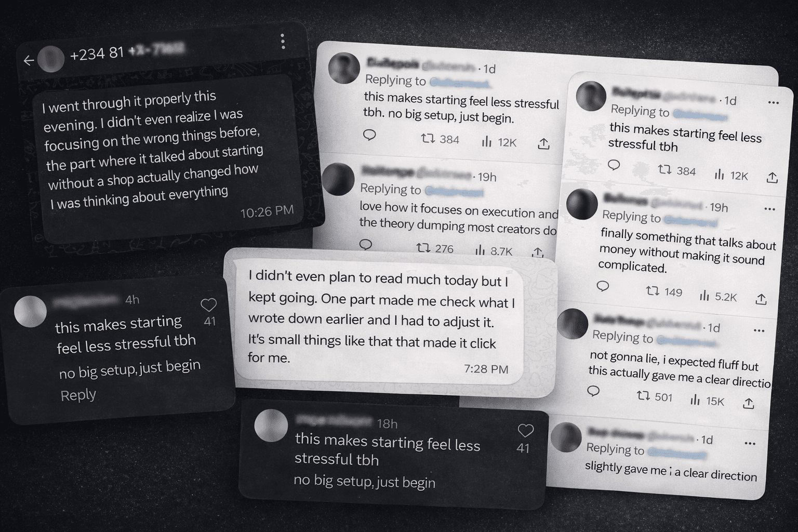This screenshot has width=798, height=532.
Task: Open the three-dot menu in the chat header
Action: tap(283, 42)
